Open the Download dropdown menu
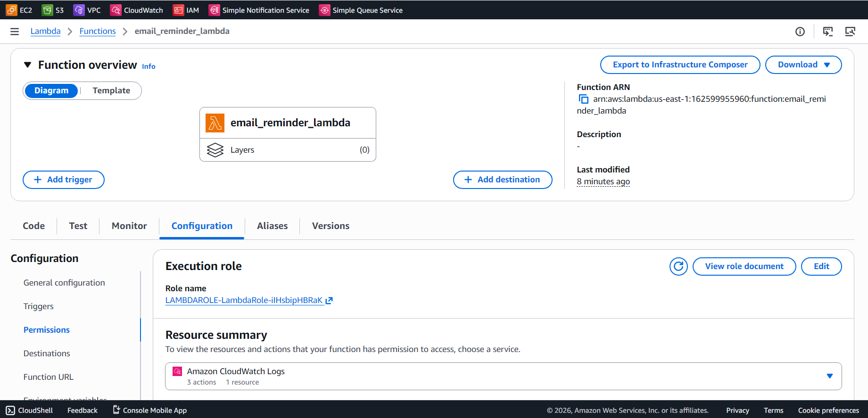 coord(803,65)
